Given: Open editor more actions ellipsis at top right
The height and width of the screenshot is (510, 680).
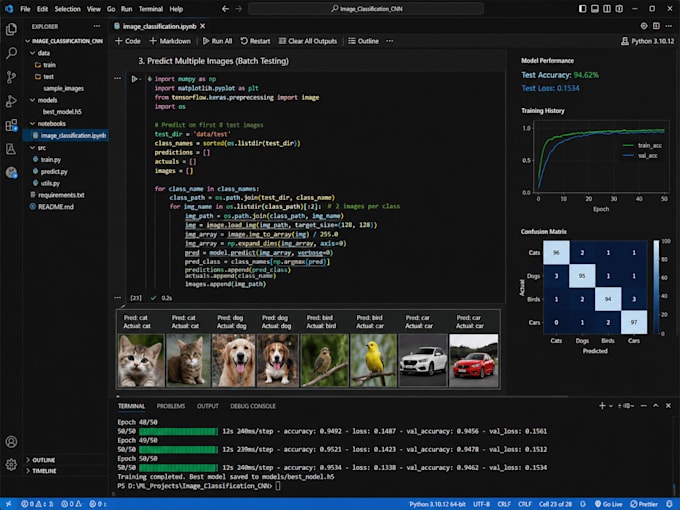Looking at the screenshot, I should pyautogui.click(x=668, y=26).
